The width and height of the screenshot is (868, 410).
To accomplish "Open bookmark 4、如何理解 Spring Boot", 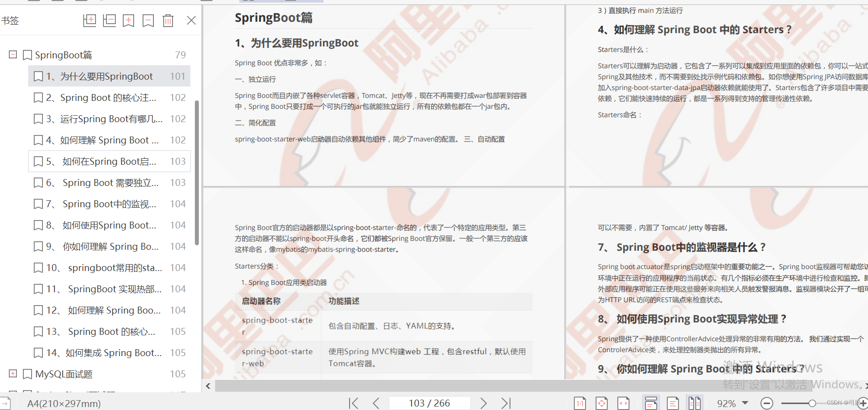I will (109, 140).
